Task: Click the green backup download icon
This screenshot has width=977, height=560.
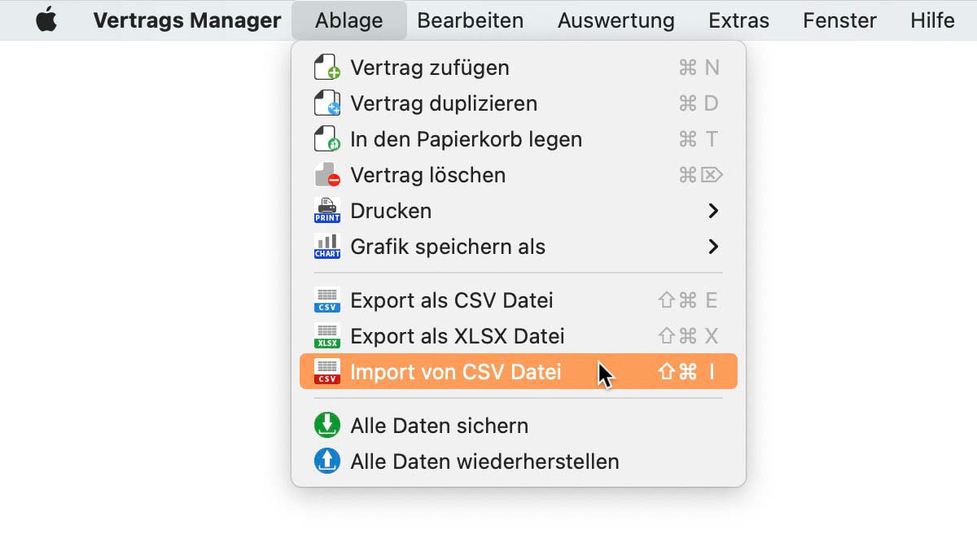Action: [x=326, y=426]
